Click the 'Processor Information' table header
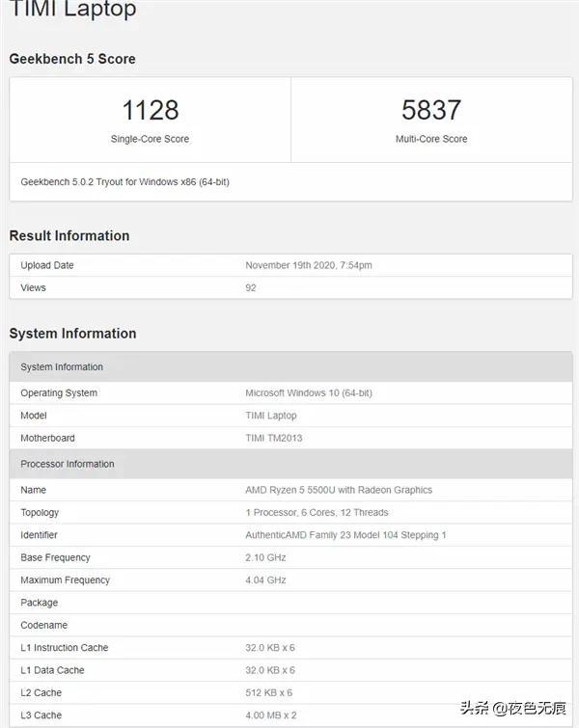 pos(290,464)
